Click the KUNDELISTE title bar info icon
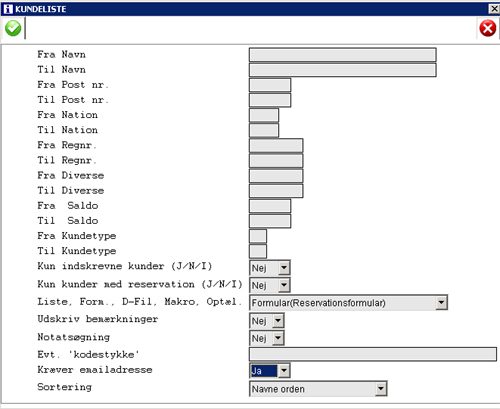The height and width of the screenshot is (409, 500). 8,9
